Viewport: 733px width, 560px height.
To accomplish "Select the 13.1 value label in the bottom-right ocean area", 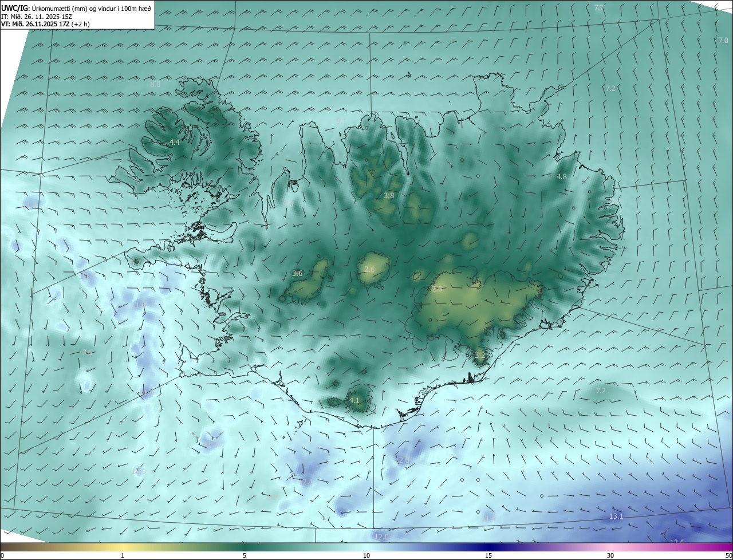I will [x=616, y=516].
